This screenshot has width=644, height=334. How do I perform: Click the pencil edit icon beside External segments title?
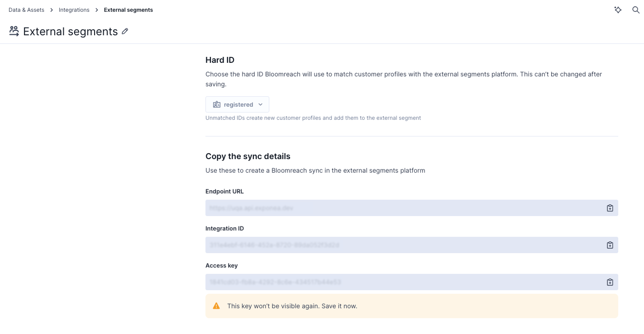pyautogui.click(x=125, y=31)
